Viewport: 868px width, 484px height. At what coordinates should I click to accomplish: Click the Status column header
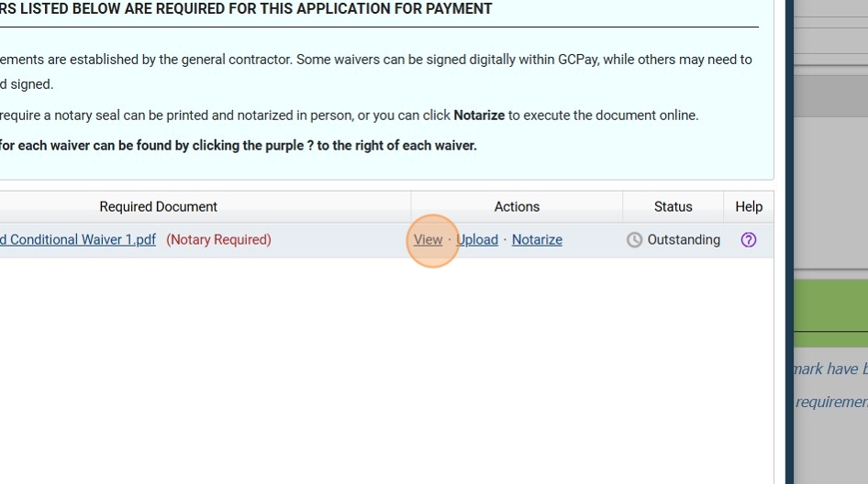point(673,207)
